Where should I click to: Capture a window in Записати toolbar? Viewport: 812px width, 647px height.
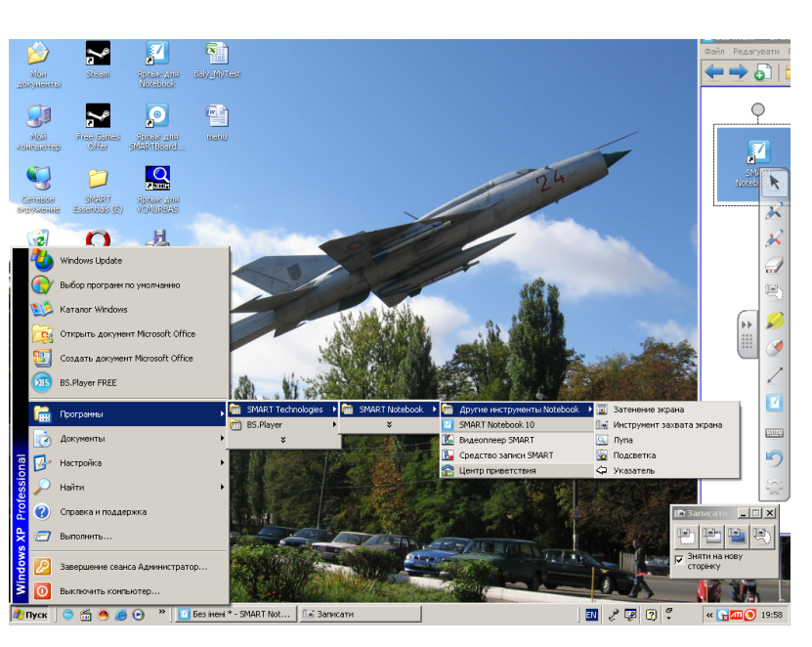(711, 537)
